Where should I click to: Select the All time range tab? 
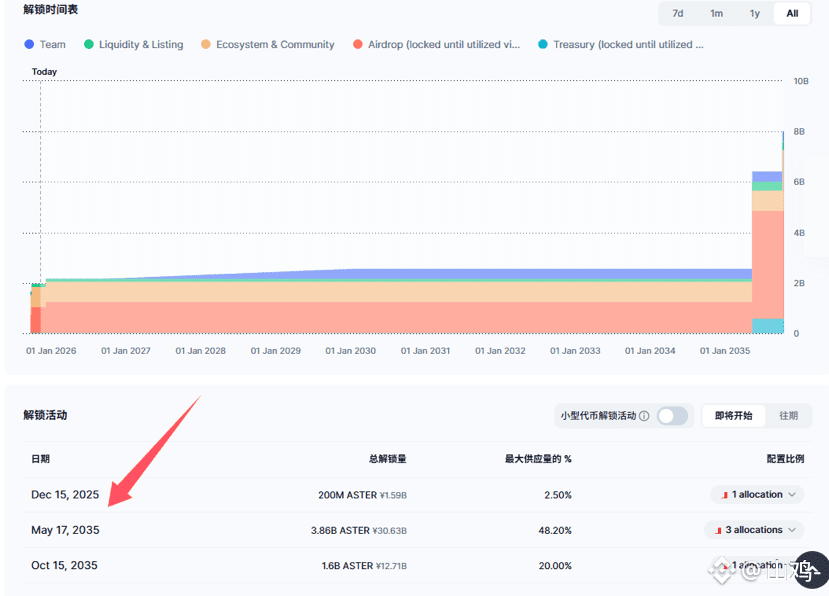[792, 13]
